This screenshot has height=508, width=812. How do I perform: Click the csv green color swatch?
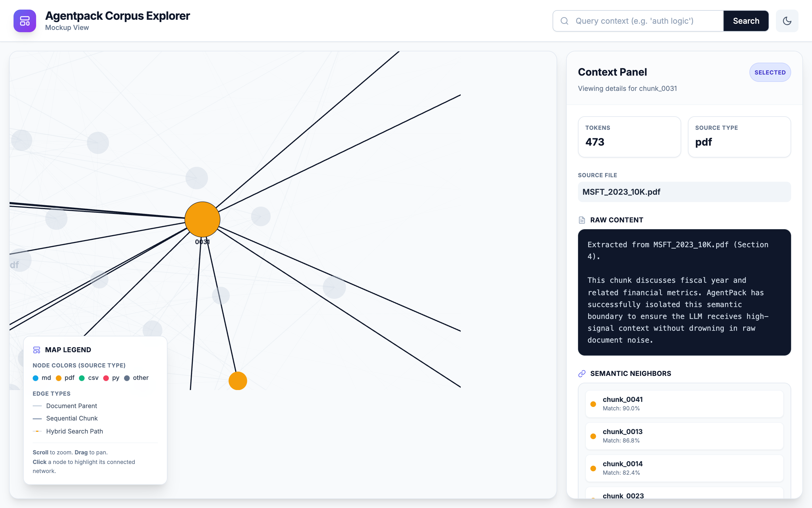(81, 378)
